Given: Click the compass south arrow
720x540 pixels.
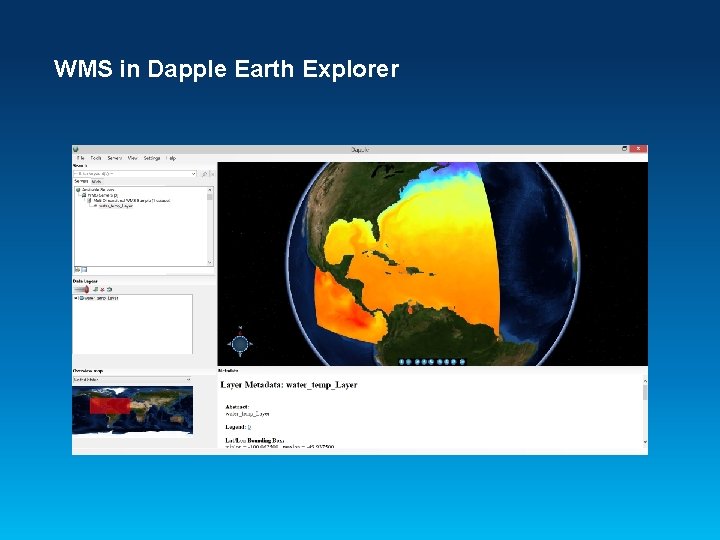Looking at the screenshot, I should coord(240,354).
